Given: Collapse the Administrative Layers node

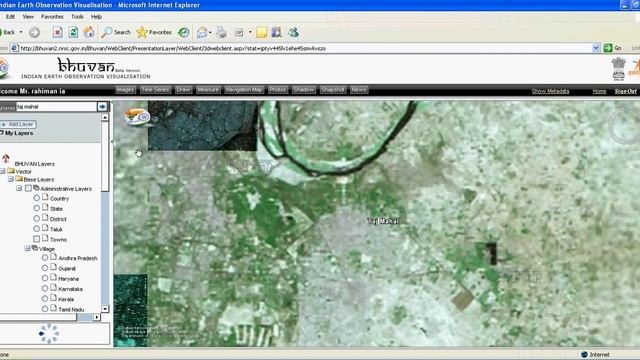Looking at the screenshot, I should [x=19, y=188].
